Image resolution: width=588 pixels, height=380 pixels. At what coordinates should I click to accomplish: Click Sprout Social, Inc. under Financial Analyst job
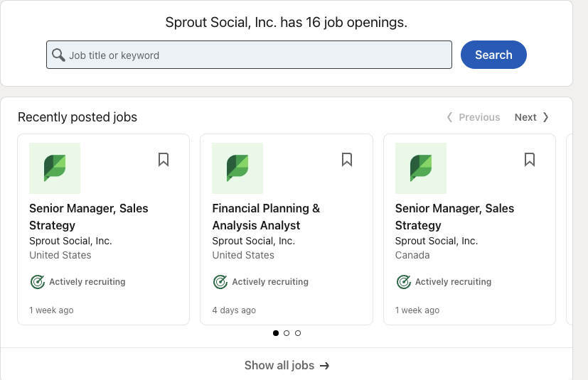point(253,241)
